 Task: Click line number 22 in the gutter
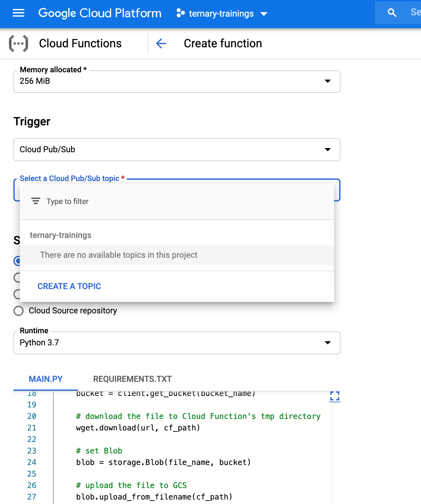click(32, 439)
